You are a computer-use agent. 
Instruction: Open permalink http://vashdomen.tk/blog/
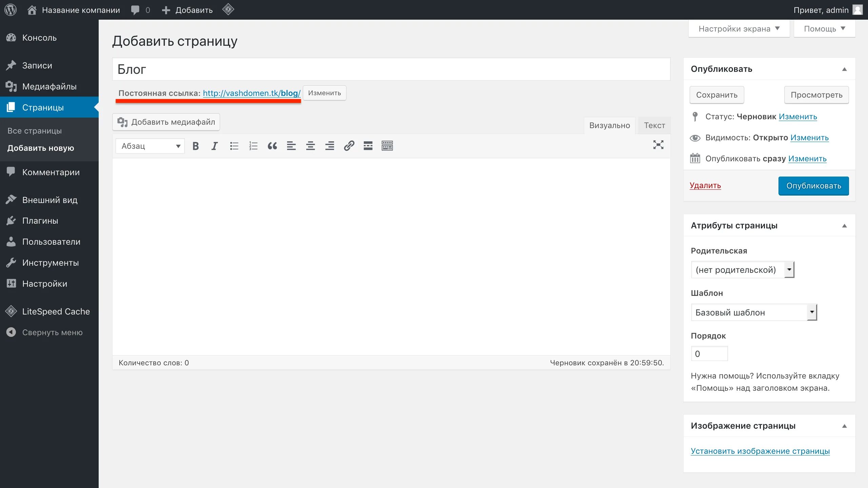click(252, 93)
